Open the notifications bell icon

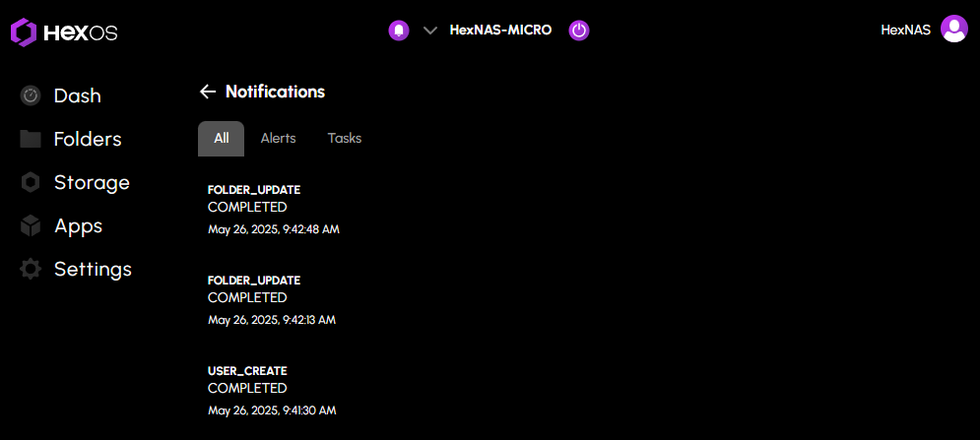(x=398, y=31)
